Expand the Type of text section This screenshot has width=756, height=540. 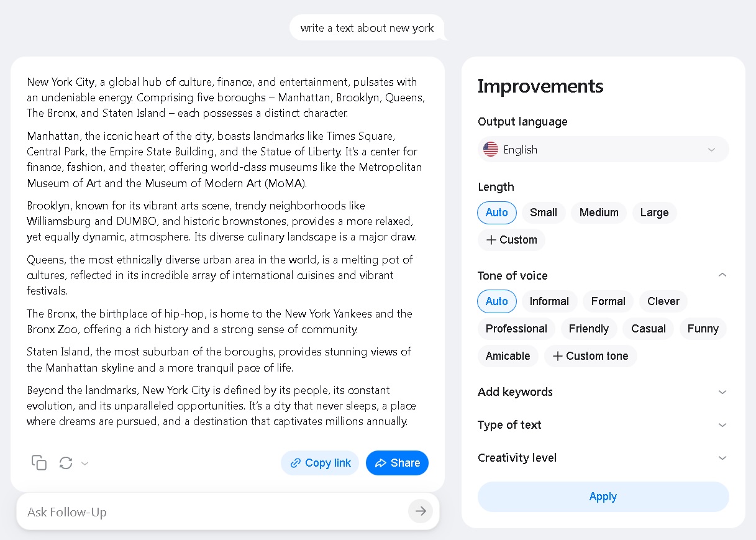[603, 425]
